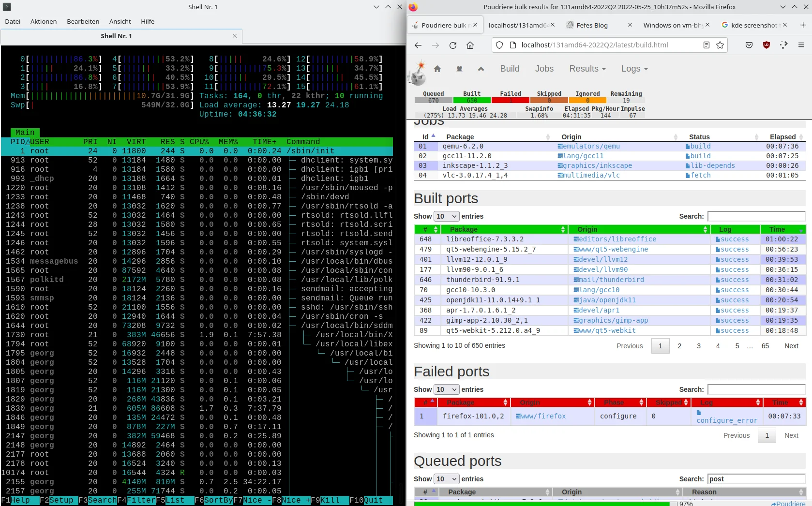The image size is (812, 506).
Task: Open Firefox home page button
Action: (470, 45)
